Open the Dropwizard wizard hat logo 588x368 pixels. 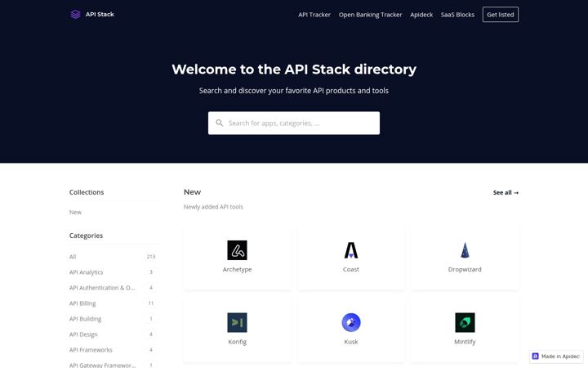tap(465, 250)
